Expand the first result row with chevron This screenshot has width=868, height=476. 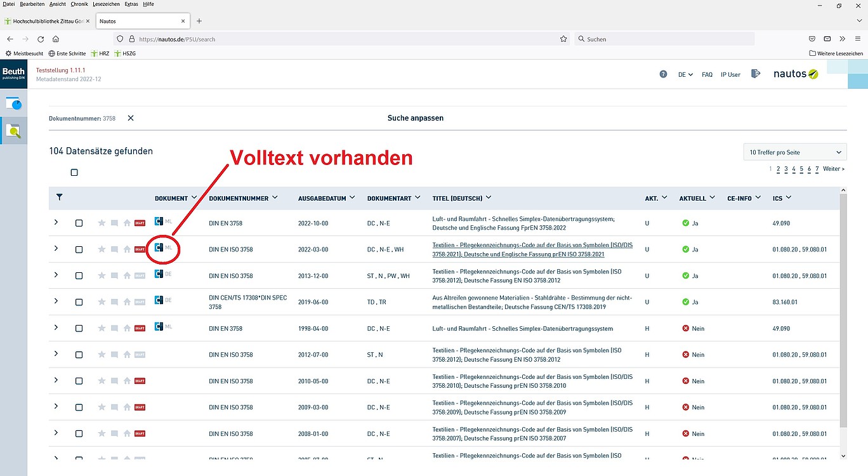[x=56, y=223]
